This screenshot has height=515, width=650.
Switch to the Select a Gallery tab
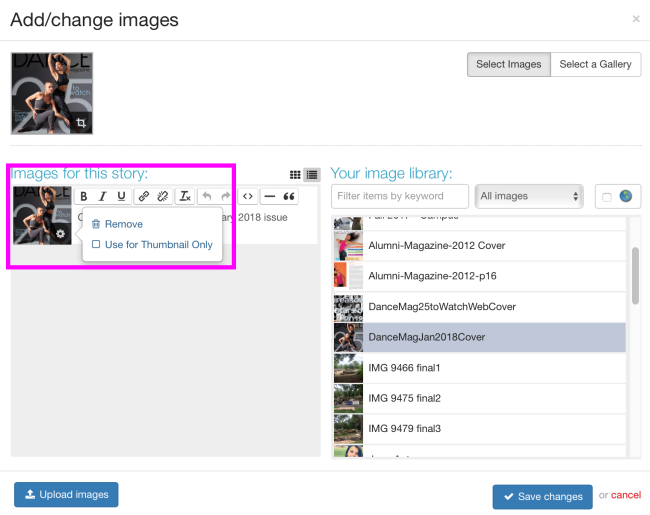click(596, 64)
